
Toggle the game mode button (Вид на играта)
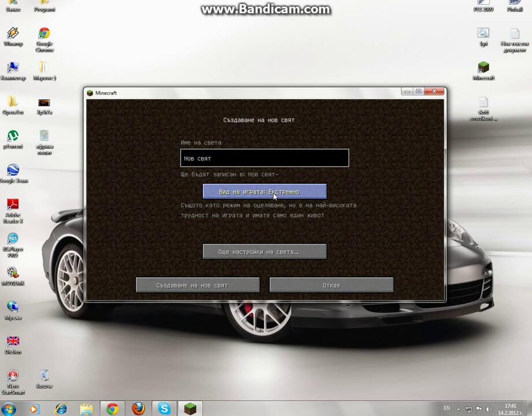coord(264,191)
